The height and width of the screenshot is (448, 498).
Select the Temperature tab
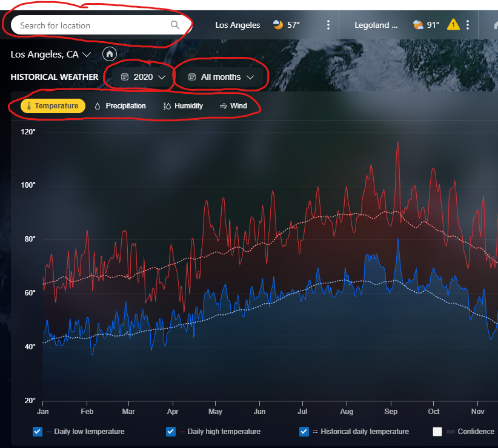pos(53,106)
